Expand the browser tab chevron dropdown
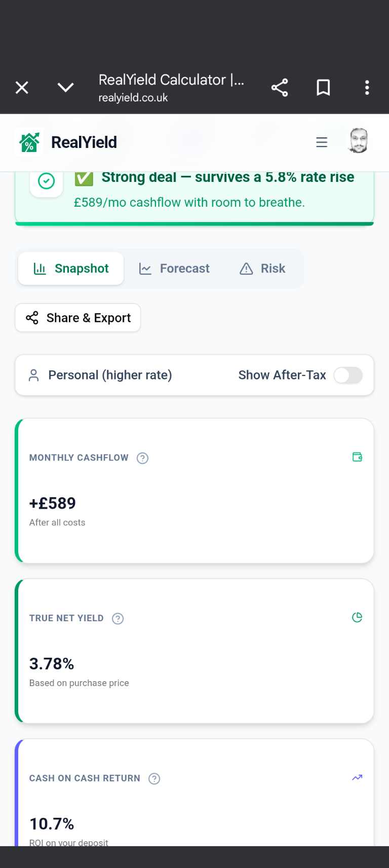This screenshot has width=389, height=868. pos(66,88)
